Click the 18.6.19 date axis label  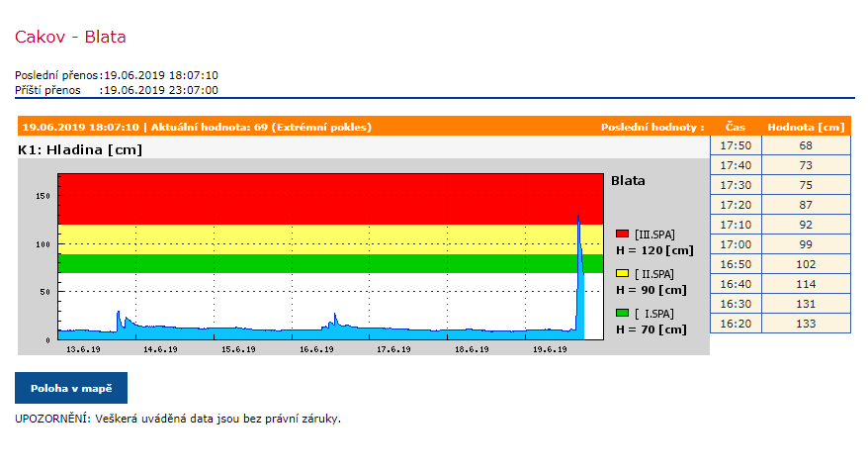coord(473,349)
